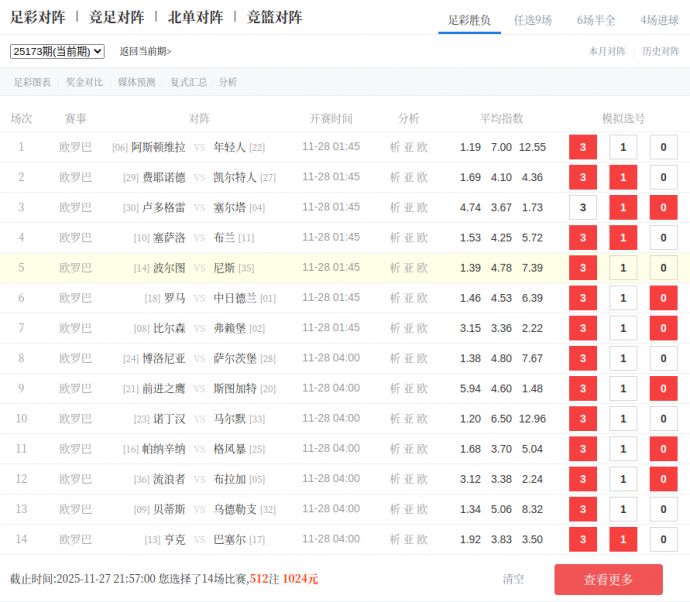Switch to the 6场半全 tab
This screenshot has width=690, height=602.
[596, 19]
